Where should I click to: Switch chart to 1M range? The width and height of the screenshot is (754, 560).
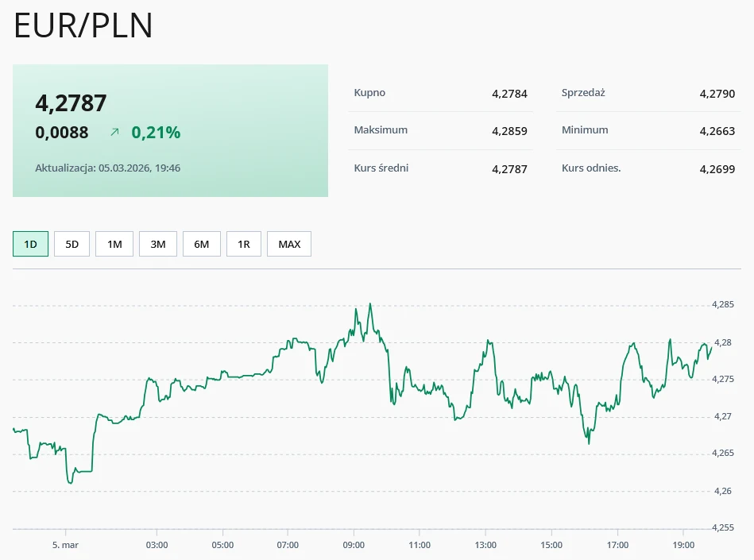(114, 244)
